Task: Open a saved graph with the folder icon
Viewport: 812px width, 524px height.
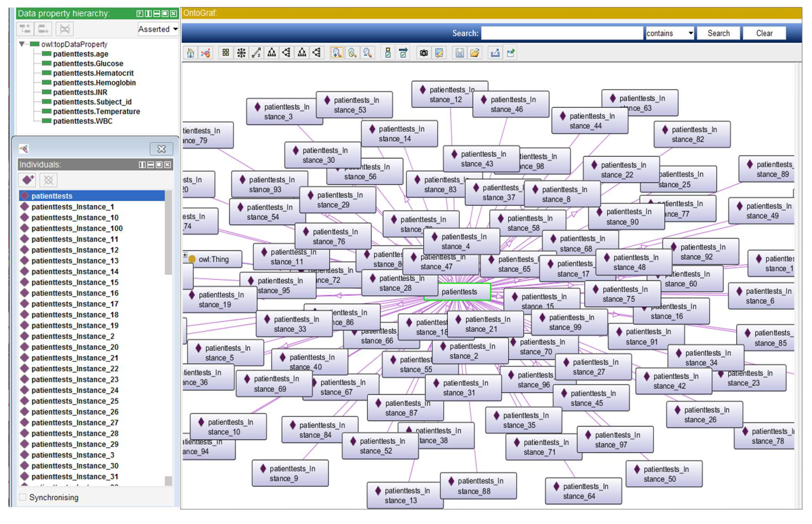Action: pyautogui.click(x=474, y=53)
